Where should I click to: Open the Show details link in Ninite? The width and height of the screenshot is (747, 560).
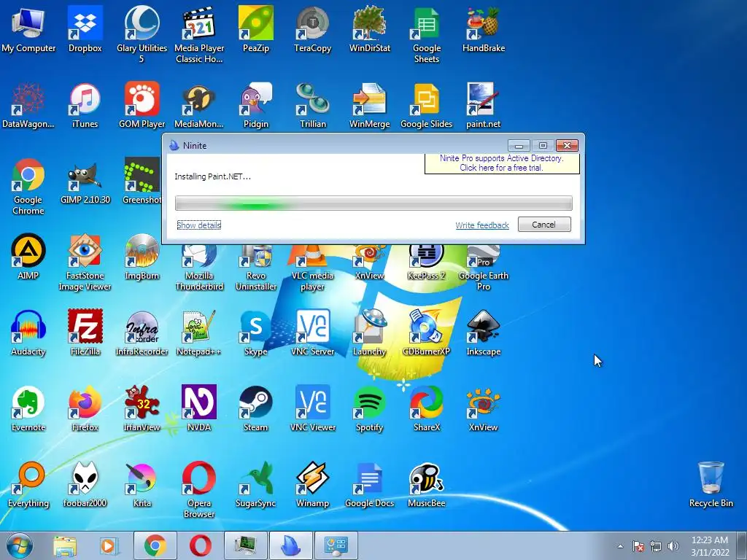click(x=198, y=225)
